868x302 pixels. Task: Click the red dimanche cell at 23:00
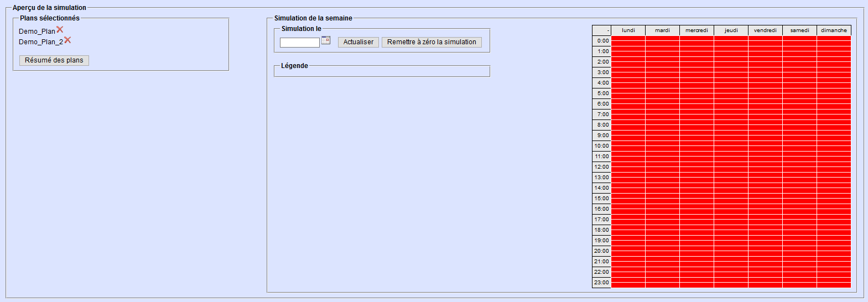(834, 283)
